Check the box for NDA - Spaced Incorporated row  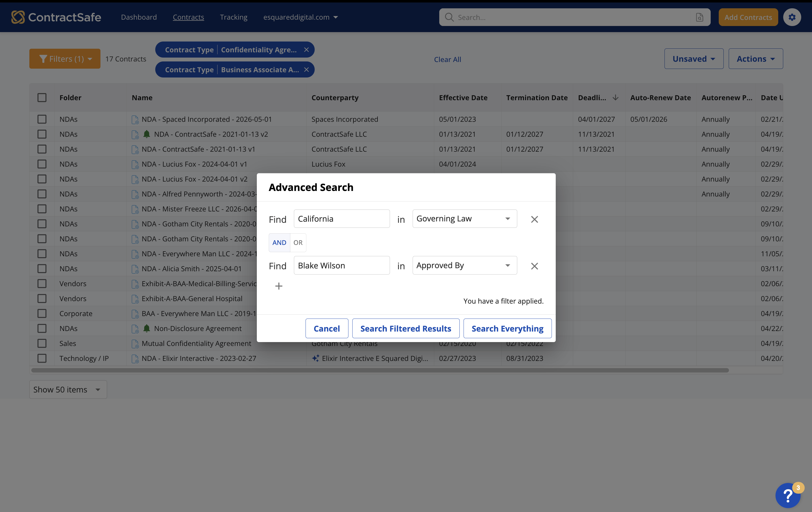click(x=42, y=119)
